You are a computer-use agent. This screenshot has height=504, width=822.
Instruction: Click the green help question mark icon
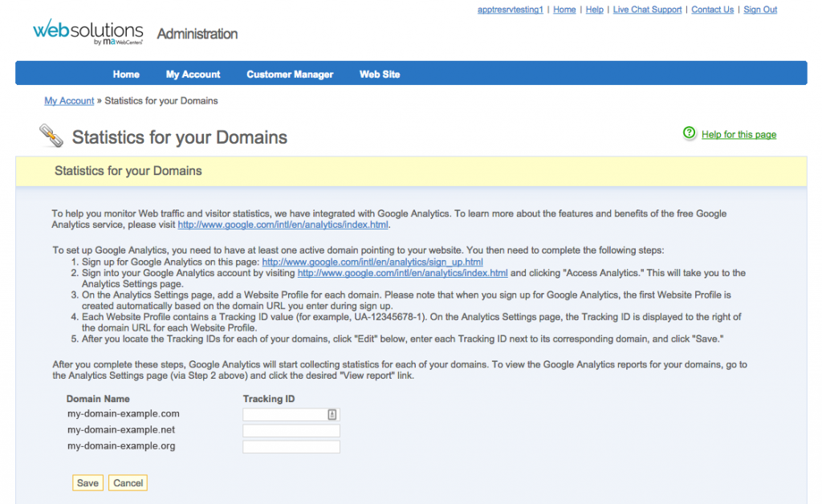click(x=689, y=133)
